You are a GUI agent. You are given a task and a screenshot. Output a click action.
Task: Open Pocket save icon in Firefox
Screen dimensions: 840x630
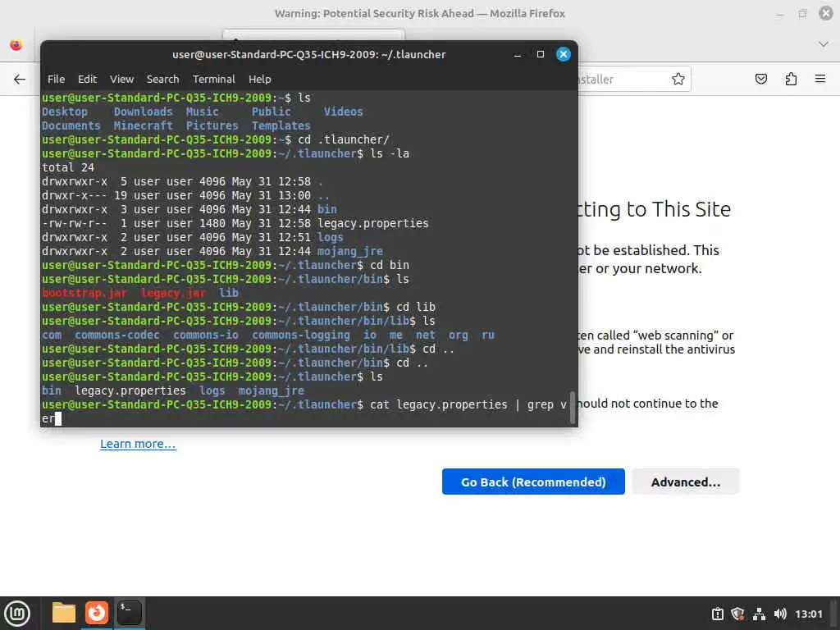click(x=760, y=80)
